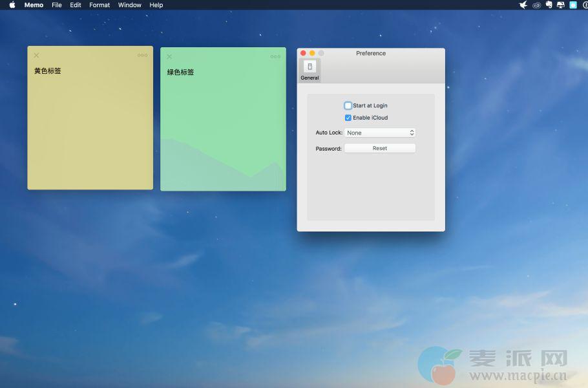Viewport: 588px width, 388px height.
Task: Close the green memo note
Action: [169, 57]
